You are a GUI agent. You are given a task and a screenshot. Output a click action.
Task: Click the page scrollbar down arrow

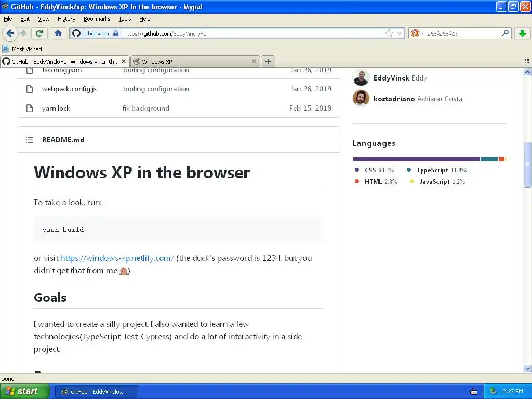(x=527, y=368)
